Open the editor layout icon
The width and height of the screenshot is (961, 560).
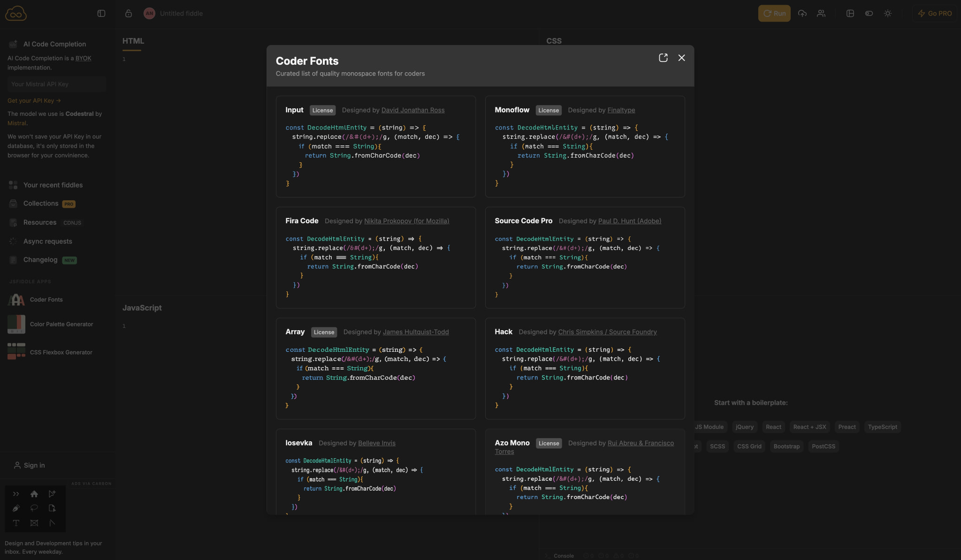[850, 14]
